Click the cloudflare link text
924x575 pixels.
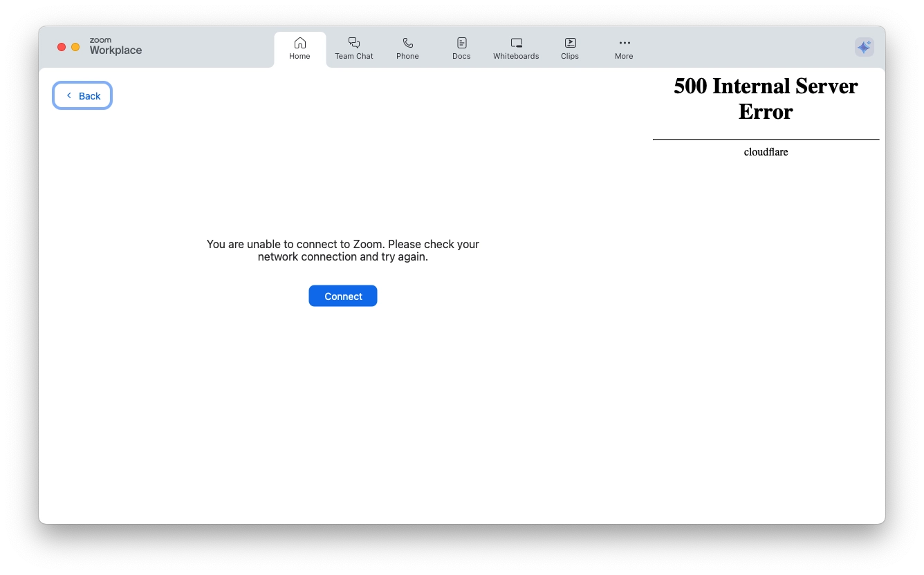pos(765,152)
